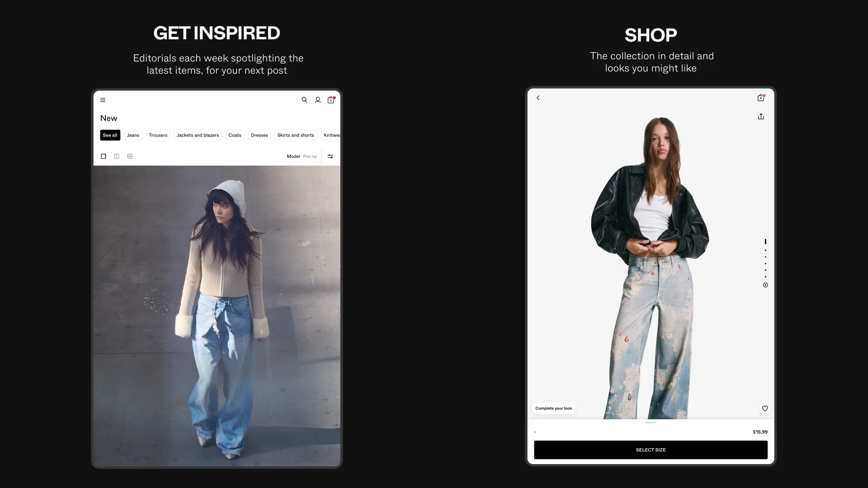The width and height of the screenshot is (868, 488).
Task: Open the shopping bag on product page
Action: [761, 98]
